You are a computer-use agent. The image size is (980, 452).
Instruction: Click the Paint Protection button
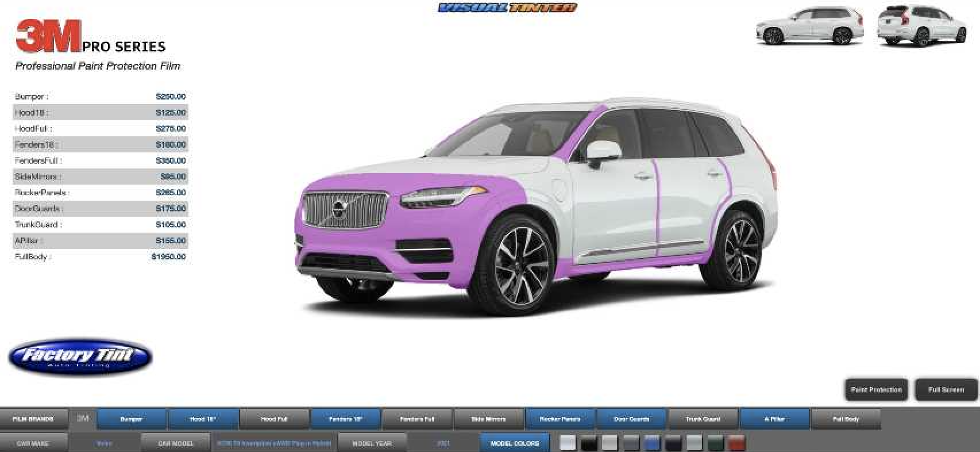[x=876, y=390]
